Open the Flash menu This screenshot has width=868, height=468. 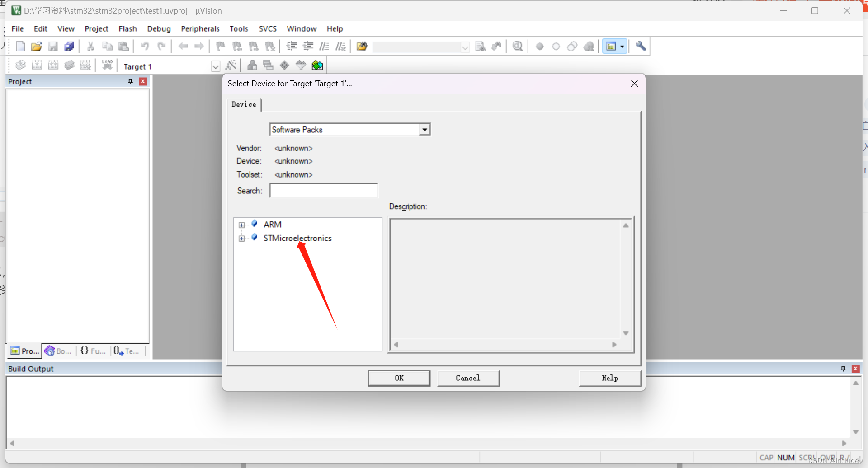127,28
